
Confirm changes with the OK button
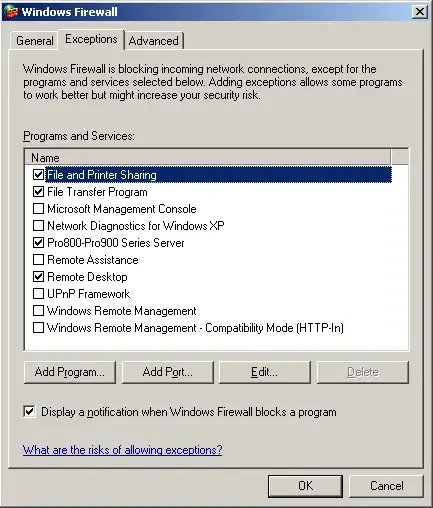point(305,486)
